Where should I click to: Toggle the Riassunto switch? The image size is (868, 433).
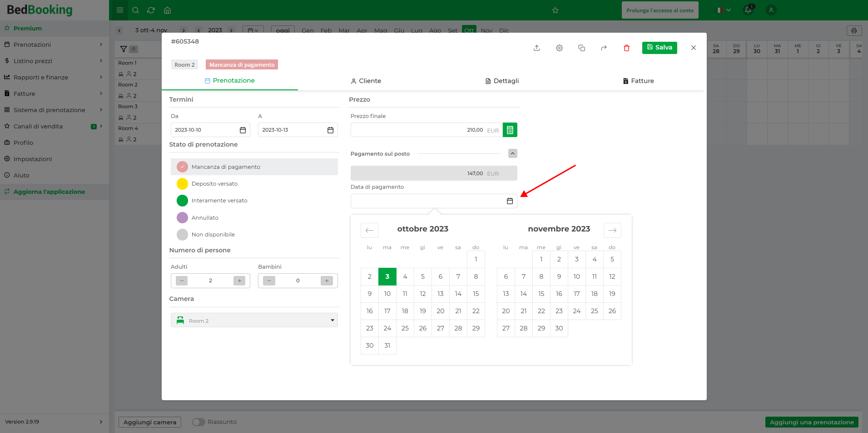pyautogui.click(x=198, y=422)
